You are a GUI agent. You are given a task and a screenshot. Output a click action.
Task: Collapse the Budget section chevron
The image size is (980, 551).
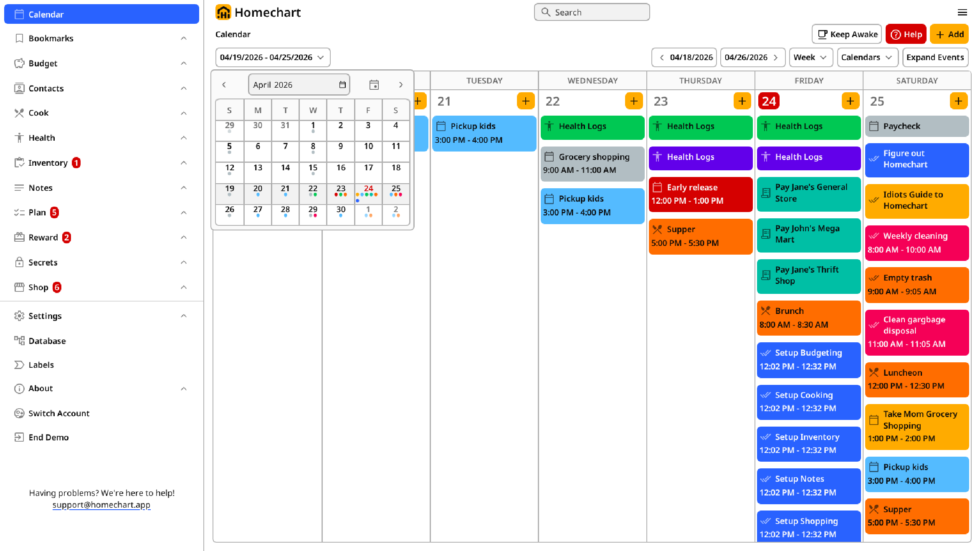coord(184,63)
